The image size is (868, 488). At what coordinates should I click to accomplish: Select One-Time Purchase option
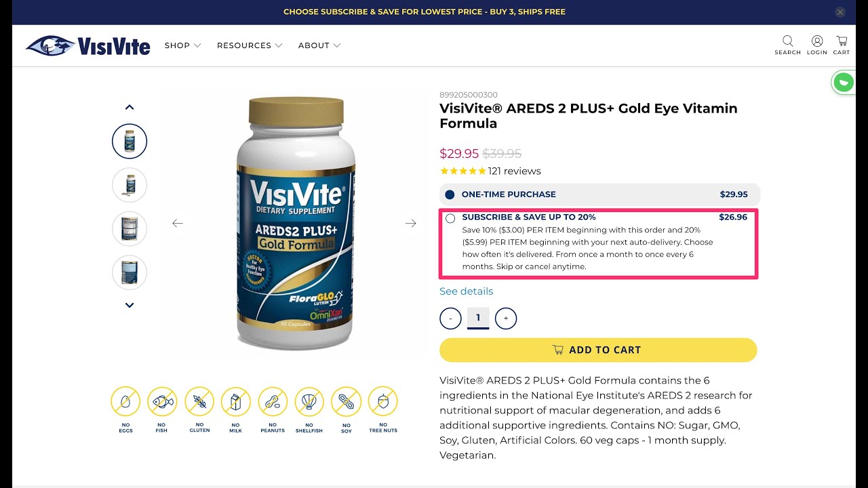599,195
